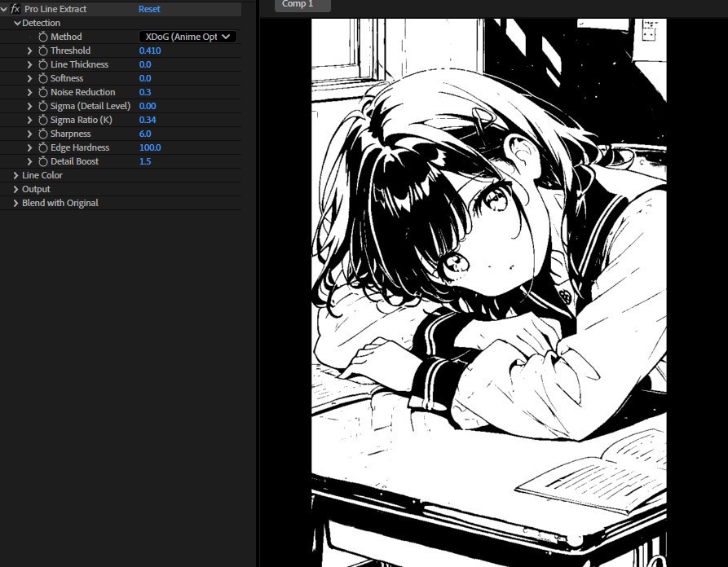Enable the Noise Reduction stopwatch icon
Screen dimensions: 728x567
click(43, 92)
